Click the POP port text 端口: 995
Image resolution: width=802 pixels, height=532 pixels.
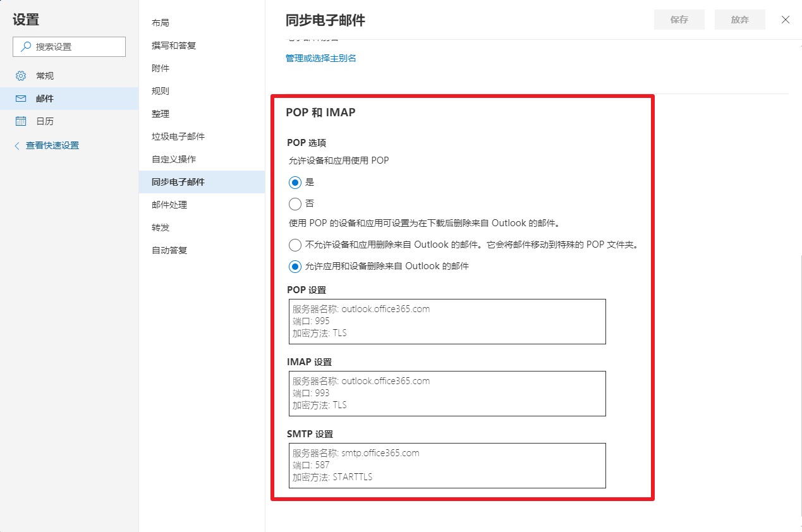(x=311, y=321)
